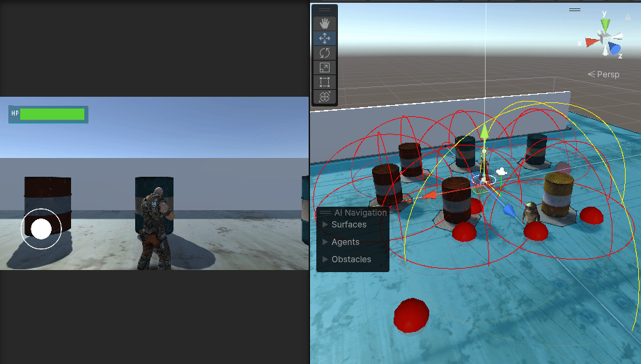This screenshot has height=364, width=641.
Task: Click the HP label text
Action: [x=15, y=113]
